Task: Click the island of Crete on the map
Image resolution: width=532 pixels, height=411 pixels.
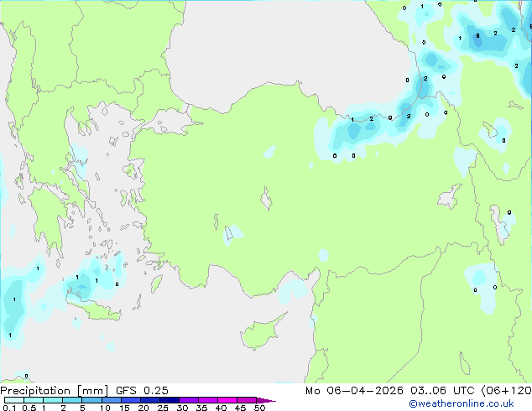Action: coord(96,310)
